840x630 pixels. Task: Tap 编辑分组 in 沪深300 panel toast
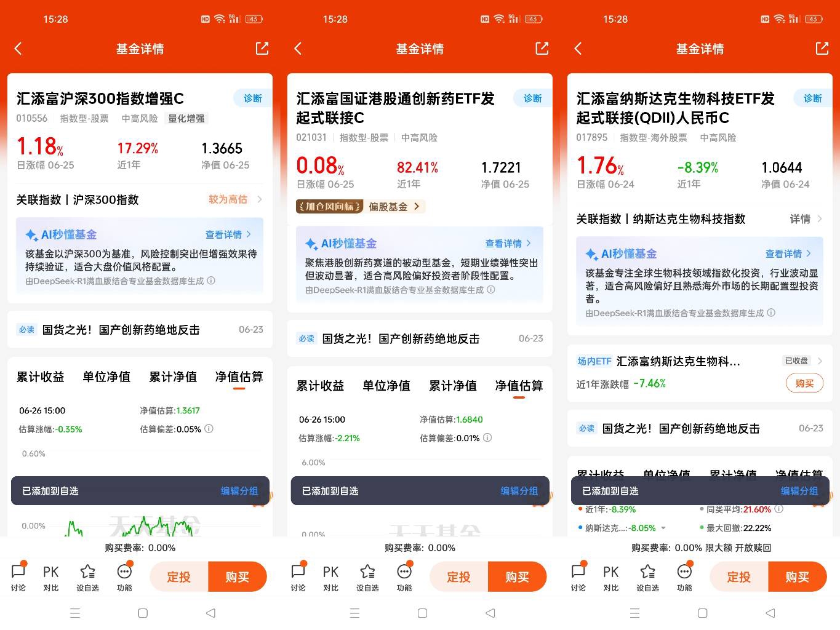[239, 491]
